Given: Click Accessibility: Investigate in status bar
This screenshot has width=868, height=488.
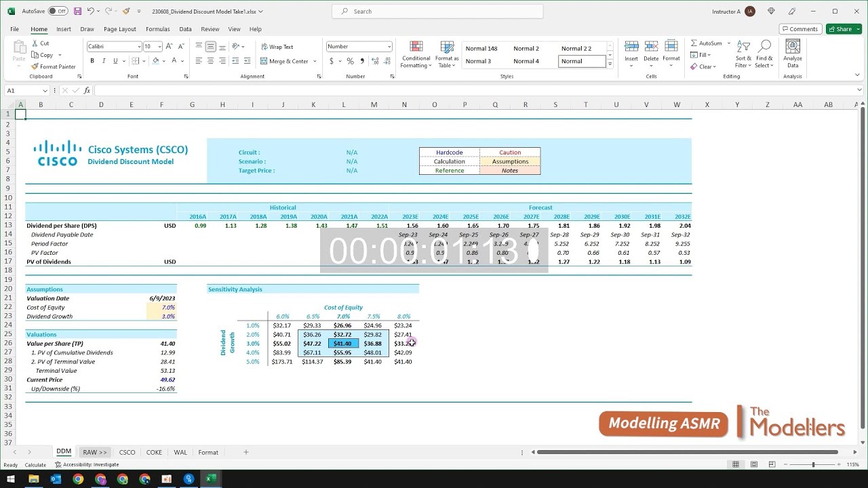Looking at the screenshot, I should point(87,465).
